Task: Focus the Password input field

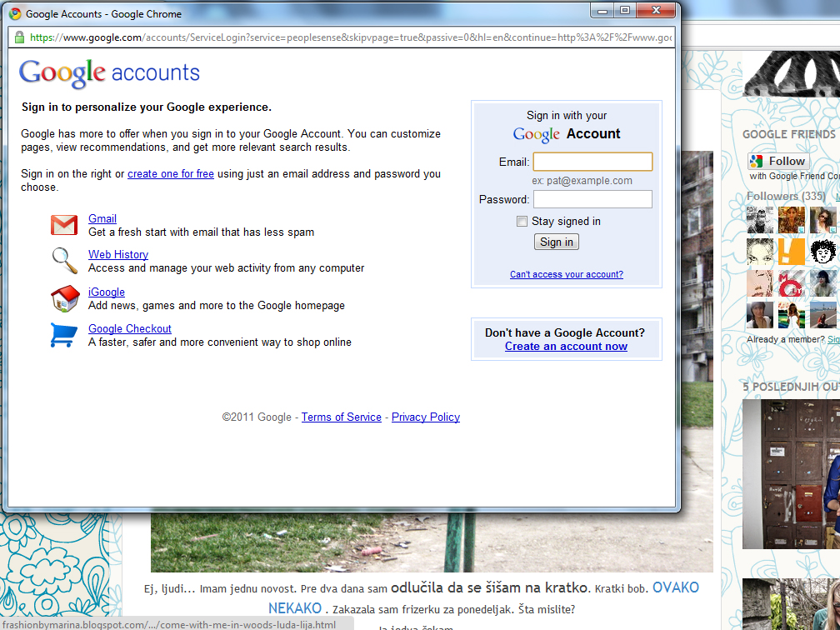Action: [592, 199]
